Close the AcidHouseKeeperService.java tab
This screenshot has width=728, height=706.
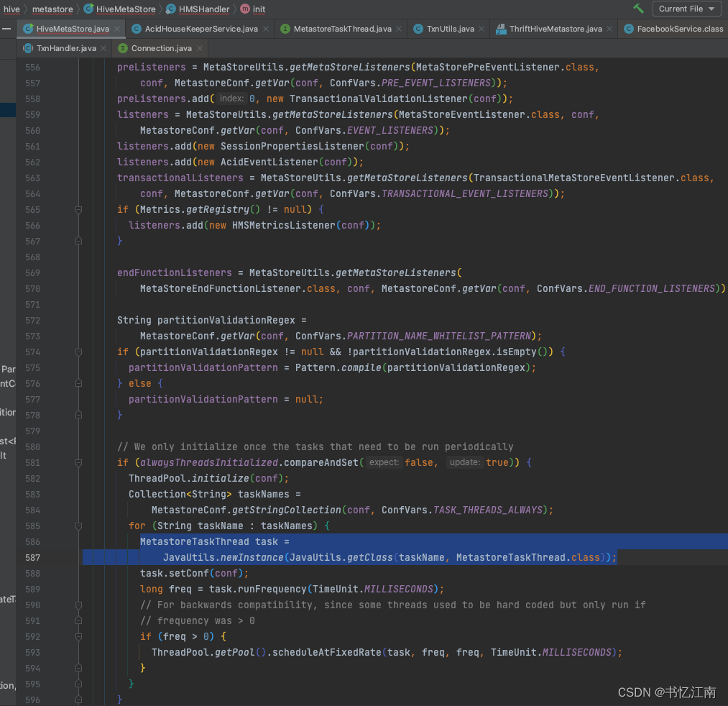(266, 29)
